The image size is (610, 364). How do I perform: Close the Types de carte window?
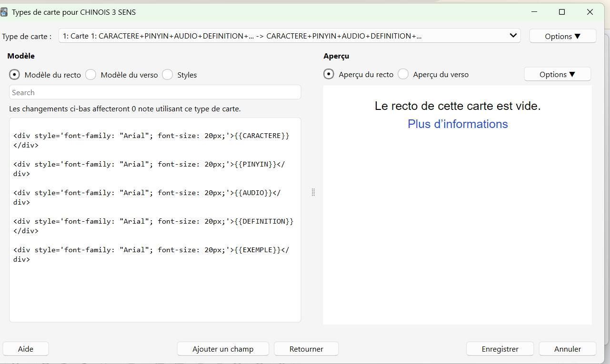pos(590,12)
